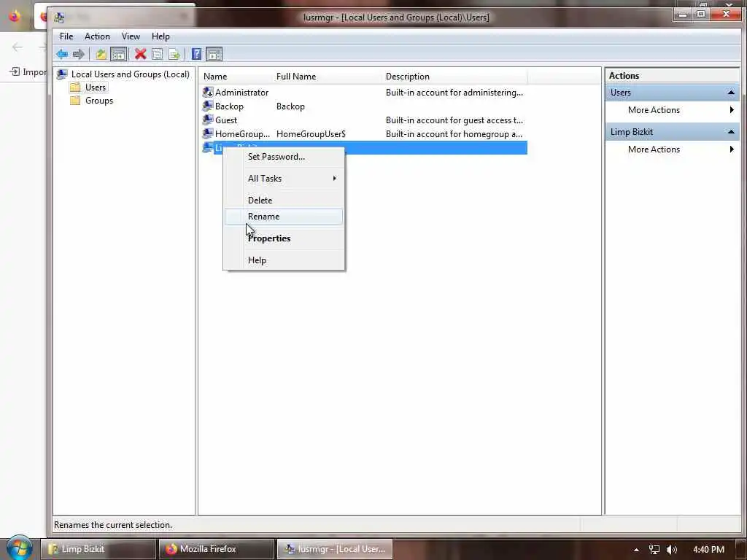Viewport: 747px width, 560px height.
Task: Expand All Tasks submenu
Action: point(284,179)
